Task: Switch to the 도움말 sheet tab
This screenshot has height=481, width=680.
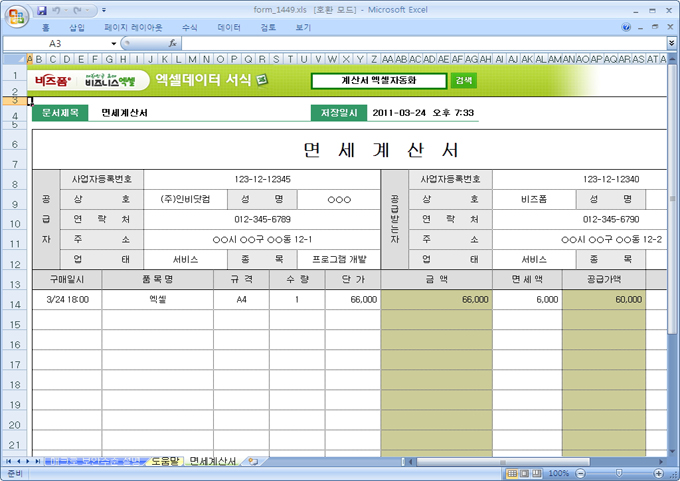Action: [165, 461]
